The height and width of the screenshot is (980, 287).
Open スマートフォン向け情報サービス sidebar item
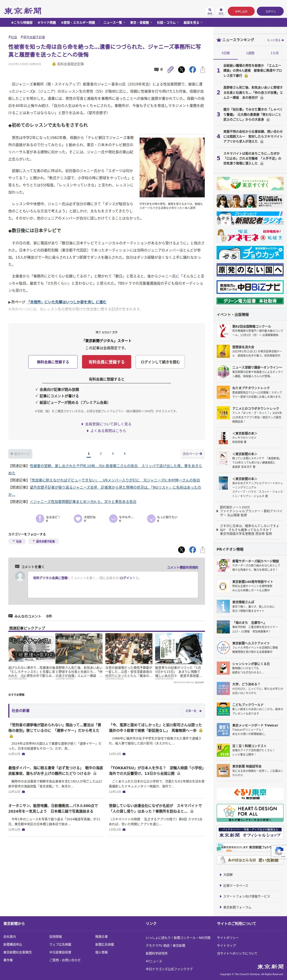pyautogui.click(x=245, y=896)
